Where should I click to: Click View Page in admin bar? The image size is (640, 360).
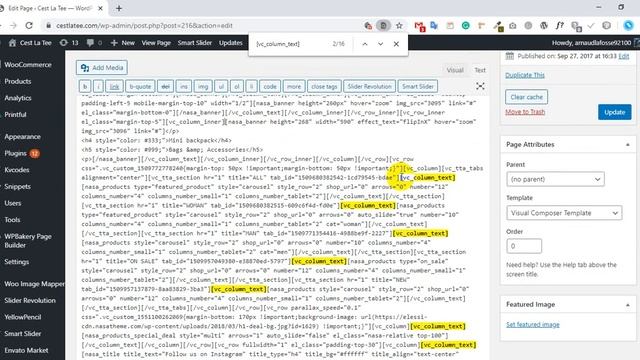coord(156,42)
